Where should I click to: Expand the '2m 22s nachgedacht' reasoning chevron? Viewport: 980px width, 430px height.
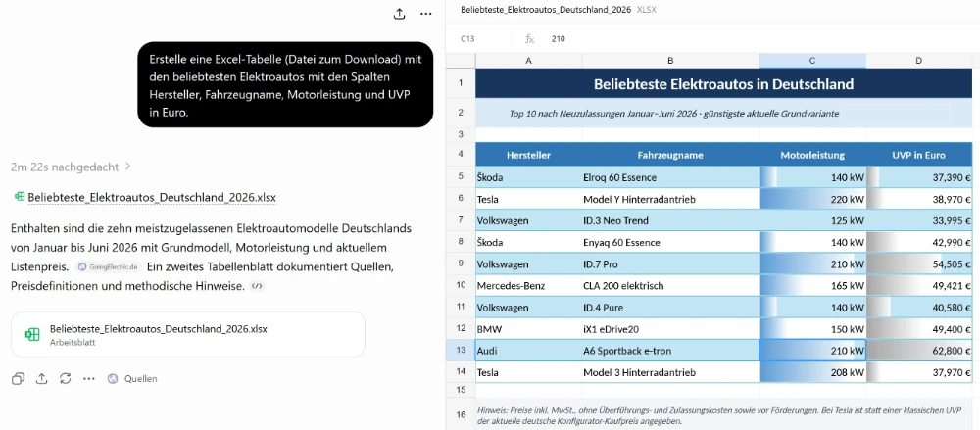point(128,167)
